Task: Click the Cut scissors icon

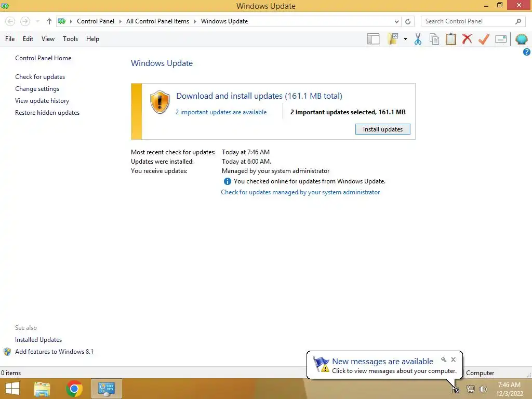Action: tap(418, 39)
